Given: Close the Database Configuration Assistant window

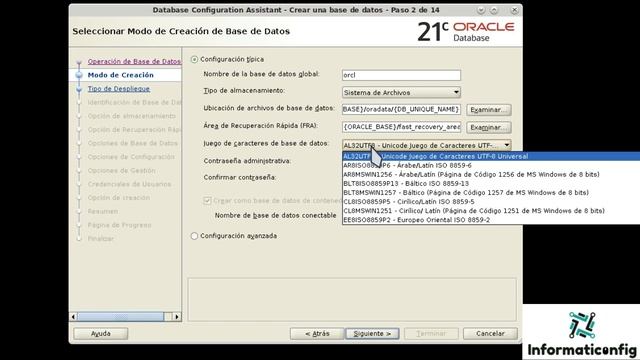Looking at the screenshot, I should tap(514, 10).
